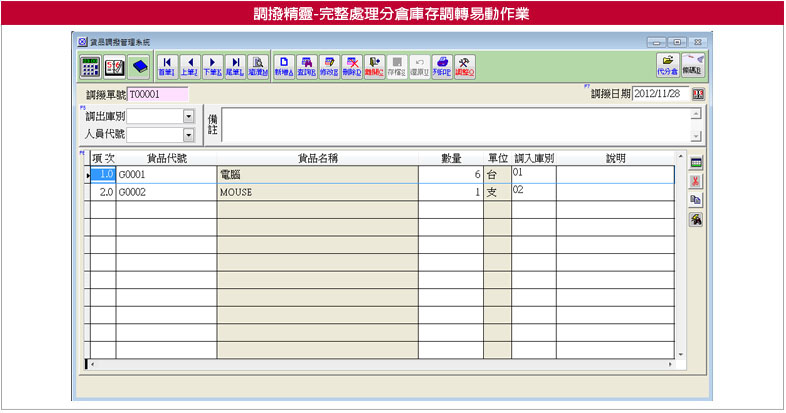
Task: Click the date picker beside 調撥日期
Action: pyautogui.click(x=698, y=94)
